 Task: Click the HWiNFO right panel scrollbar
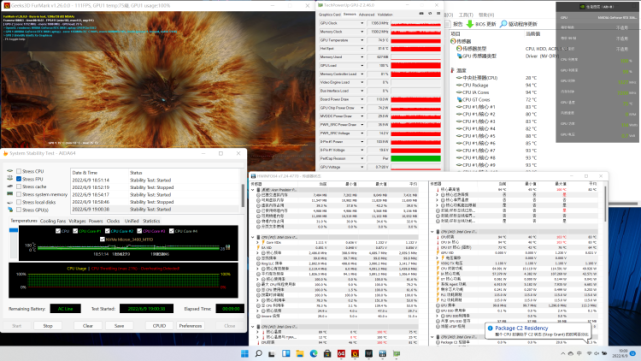[x=605, y=203]
